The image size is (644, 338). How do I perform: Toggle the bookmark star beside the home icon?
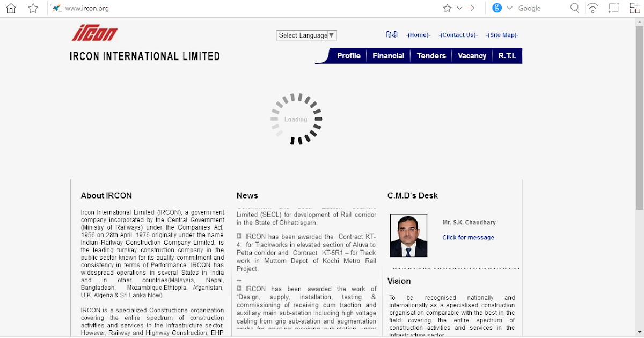pos(33,8)
